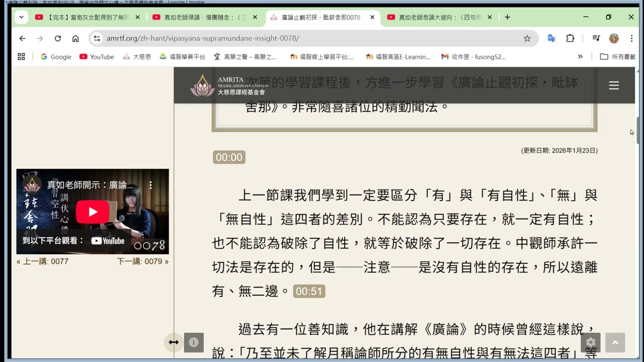Open the Chrome profile avatar
Image resolution: width=644 pixels, height=362 pixels.
click(x=614, y=38)
